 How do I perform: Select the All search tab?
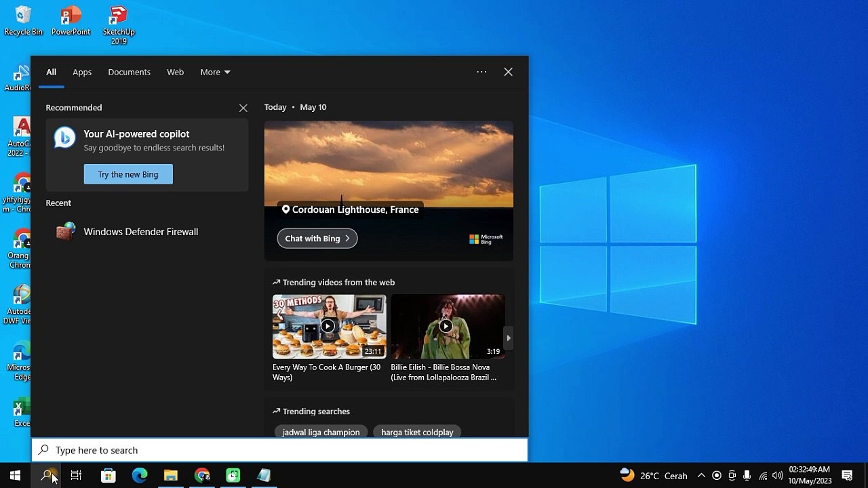pyautogui.click(x=51, y=72)
